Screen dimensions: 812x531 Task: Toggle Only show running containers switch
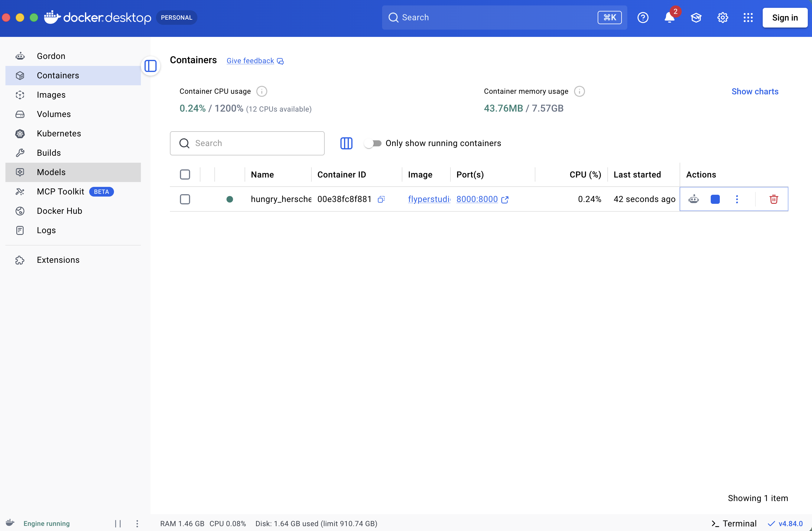coord(372,143)
